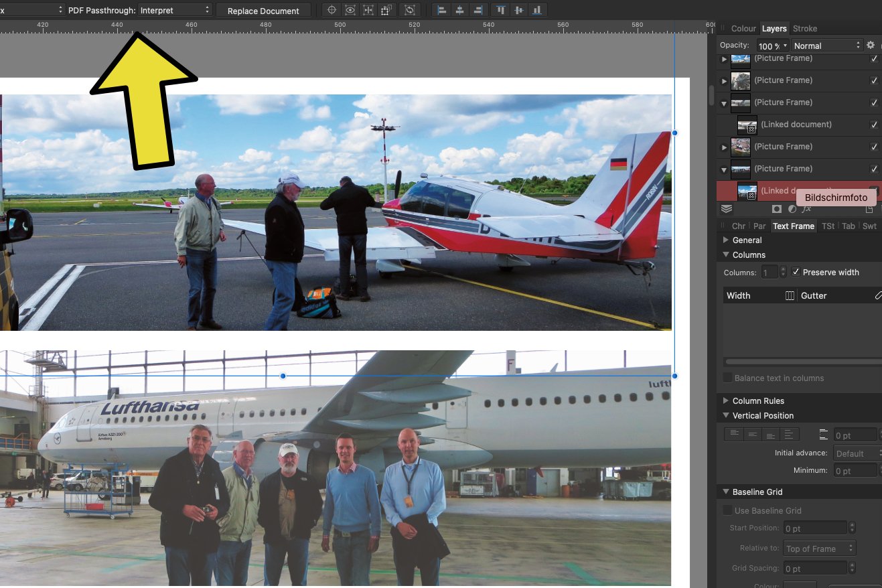Align selection to right edge

coord(477,10)
